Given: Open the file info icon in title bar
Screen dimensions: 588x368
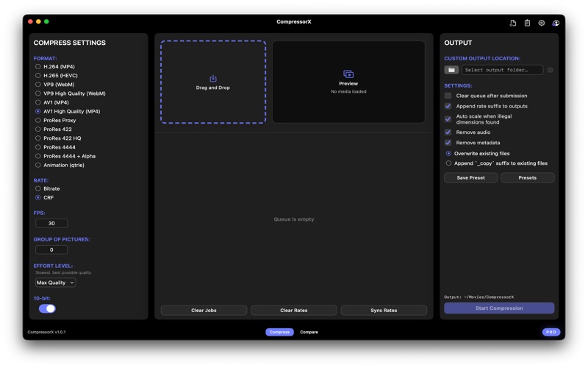Looking at the screenshot, I should 512,23.
